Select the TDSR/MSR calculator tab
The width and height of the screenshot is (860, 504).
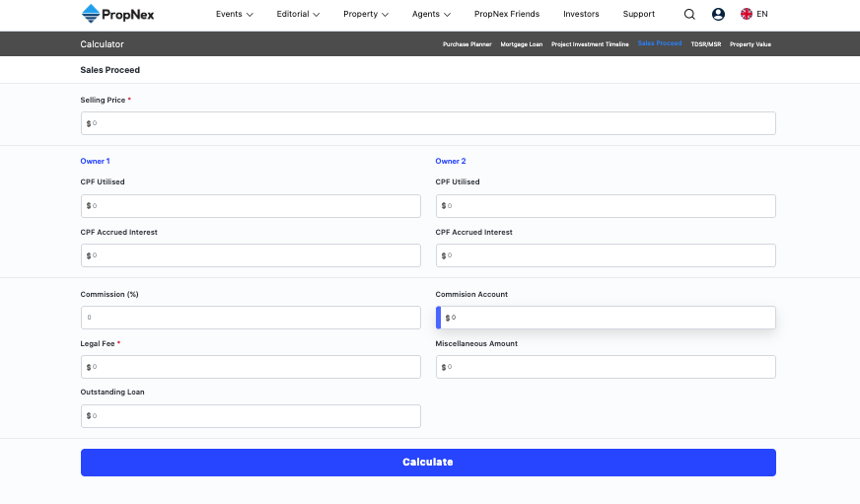pos(705,44)
